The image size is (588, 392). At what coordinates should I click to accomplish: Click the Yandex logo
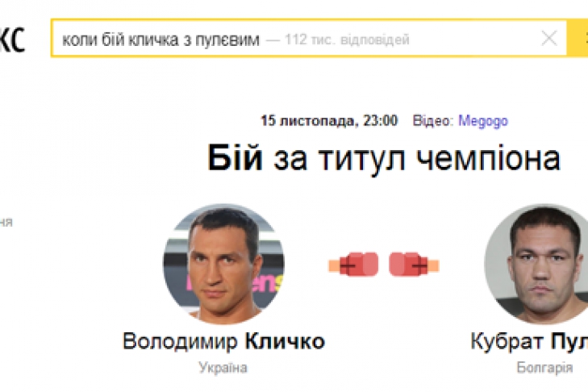tap(12, 38)
